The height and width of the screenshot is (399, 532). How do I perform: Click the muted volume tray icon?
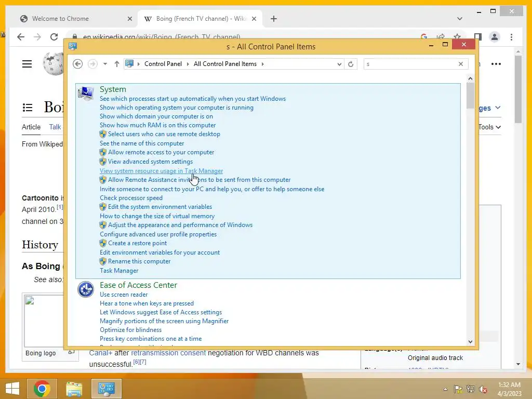click(x=483, y=389)
